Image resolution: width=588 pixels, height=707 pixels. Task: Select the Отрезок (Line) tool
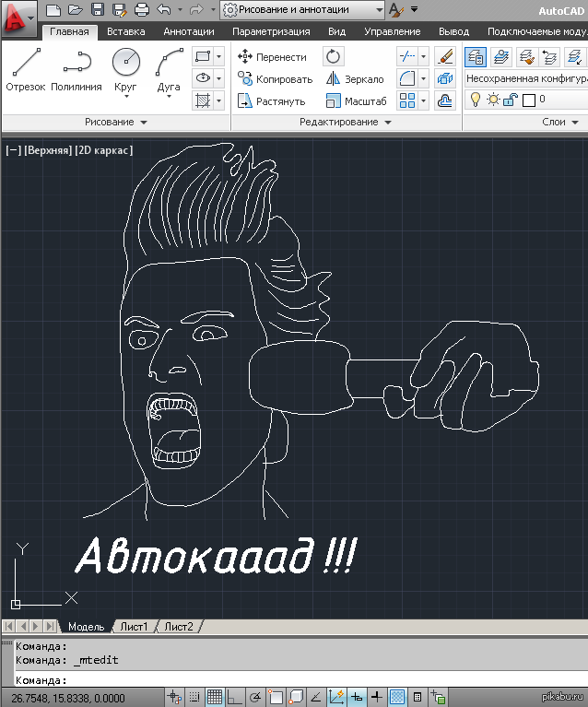(x=26, y=70)
